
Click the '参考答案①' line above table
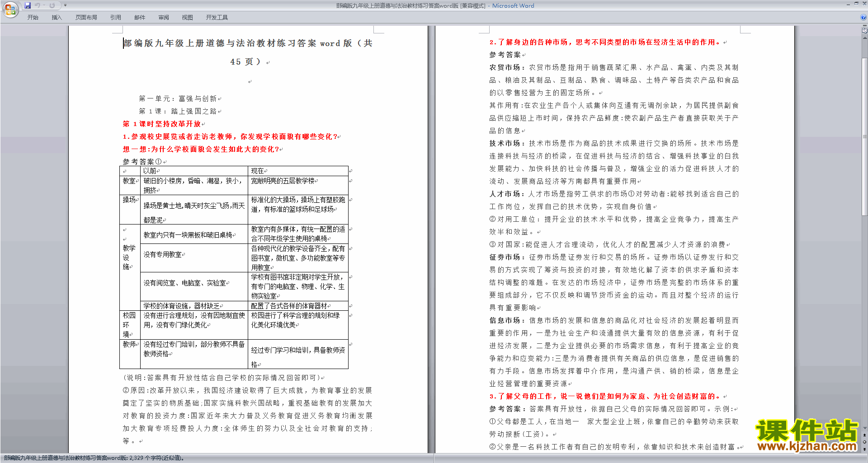click(x=142, y=162)
